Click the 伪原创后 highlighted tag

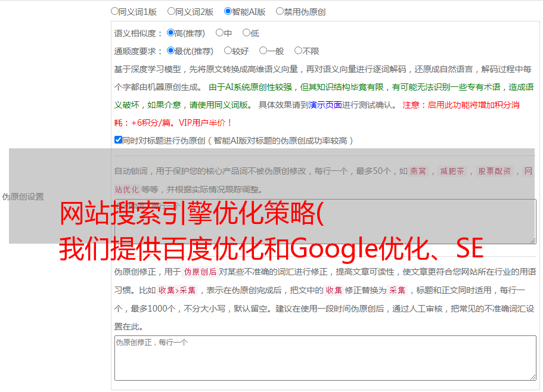click(x=200, y=272)
